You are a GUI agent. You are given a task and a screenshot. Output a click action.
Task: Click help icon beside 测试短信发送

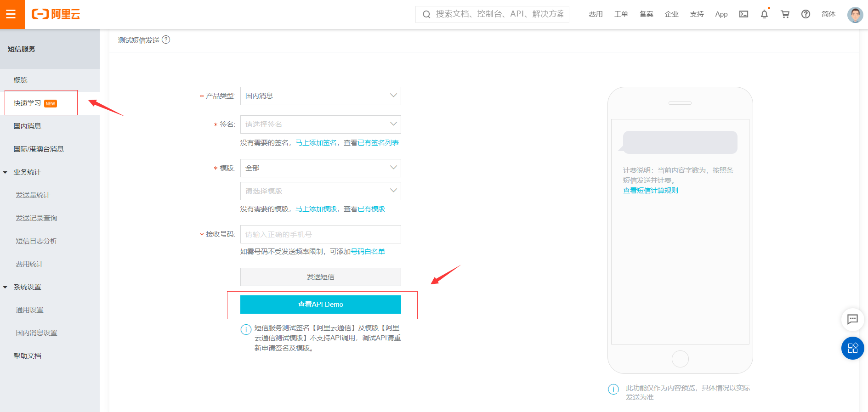[x=166, y=40]
